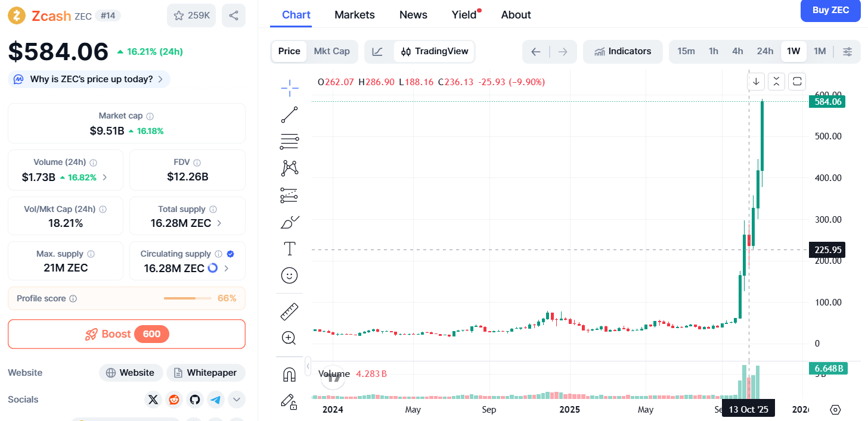Toggle magnifier zoom-in tool on the chart
The height and width of the screenshot is (421, 868).
coord(289,338)
